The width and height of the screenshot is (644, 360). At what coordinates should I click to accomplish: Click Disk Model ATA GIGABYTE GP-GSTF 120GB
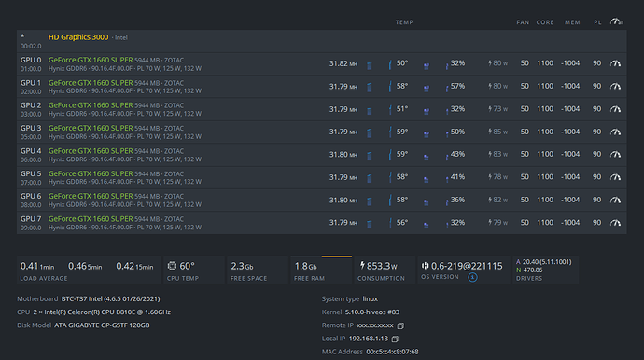click(x=102, y=325)
